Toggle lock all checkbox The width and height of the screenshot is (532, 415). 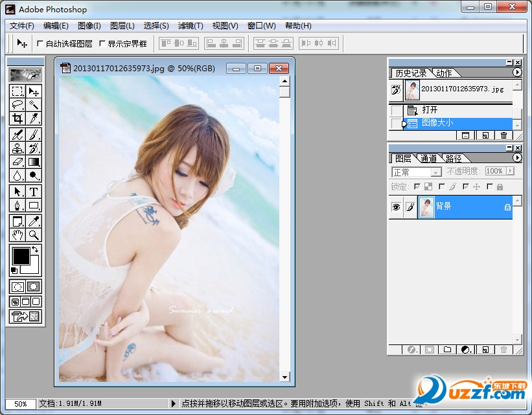[490, 186]
